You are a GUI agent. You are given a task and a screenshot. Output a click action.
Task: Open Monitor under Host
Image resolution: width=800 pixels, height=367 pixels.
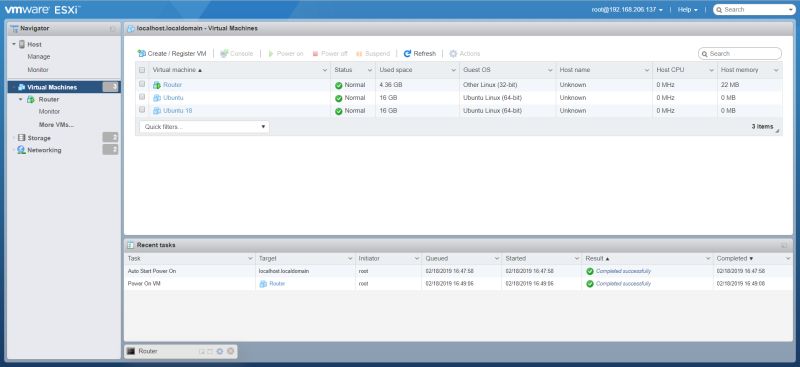pyautogui.click(x=38, y=69)
